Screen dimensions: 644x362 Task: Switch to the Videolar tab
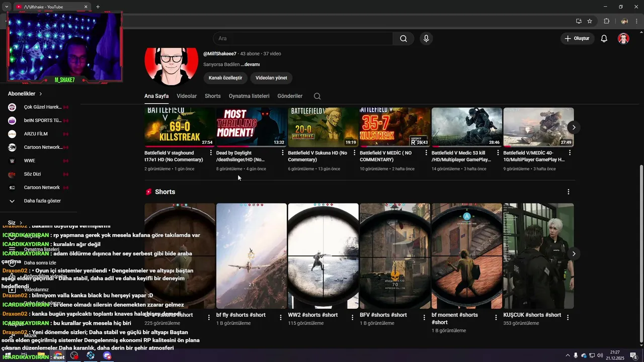tap(187, 96)
